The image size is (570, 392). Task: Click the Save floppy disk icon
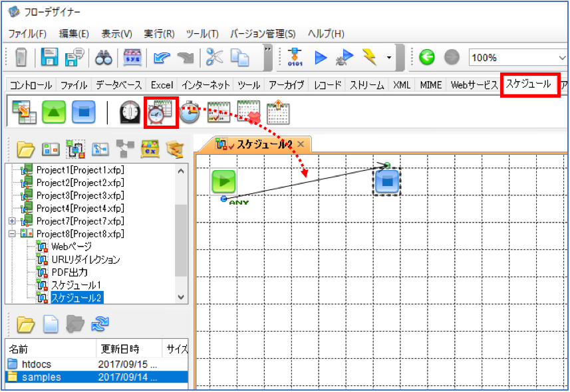click(49, 57)
